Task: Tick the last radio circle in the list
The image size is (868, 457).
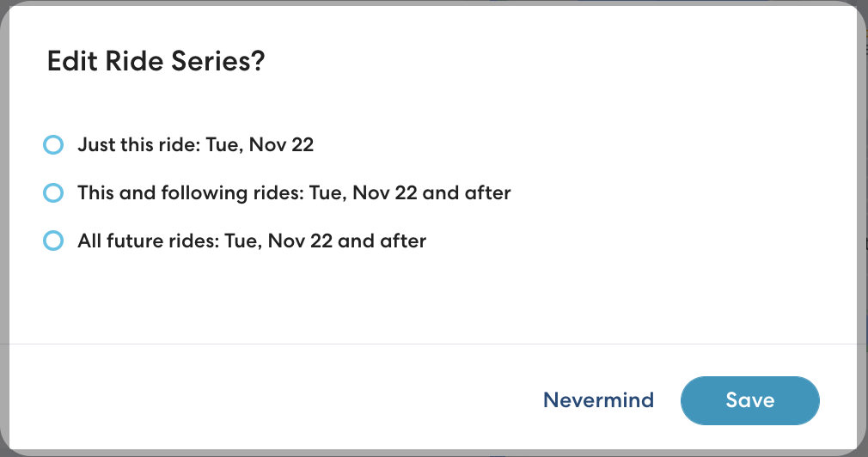Action: (53, 241)
